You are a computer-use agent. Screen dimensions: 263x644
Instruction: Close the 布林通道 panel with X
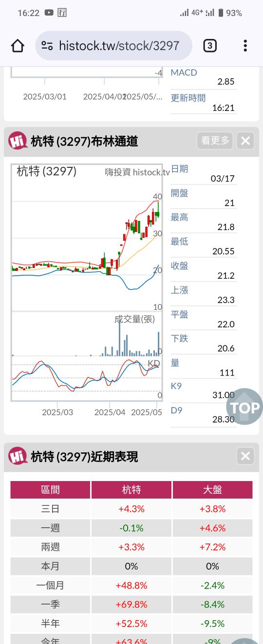click(245, 141)
